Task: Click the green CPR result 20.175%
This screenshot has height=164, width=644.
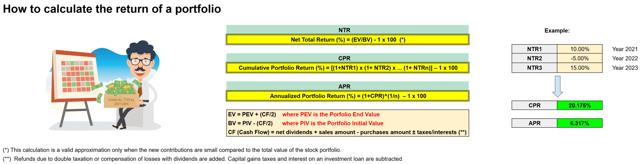Action: [579, 105]
